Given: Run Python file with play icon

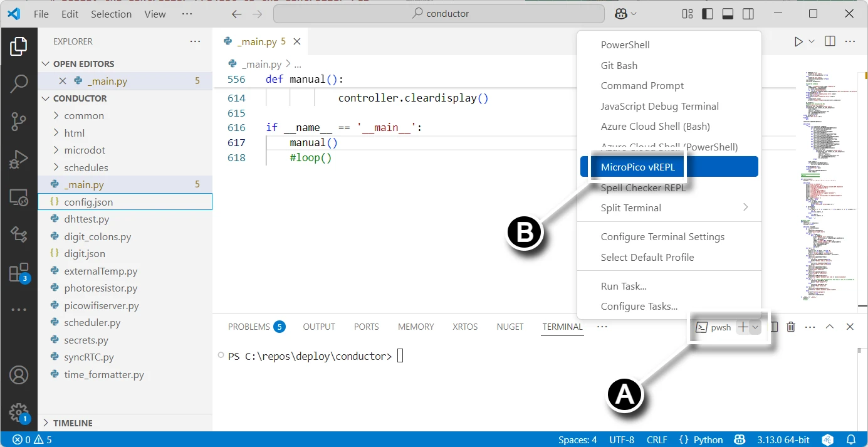Looking at the screenshot, I should point(798,41).
